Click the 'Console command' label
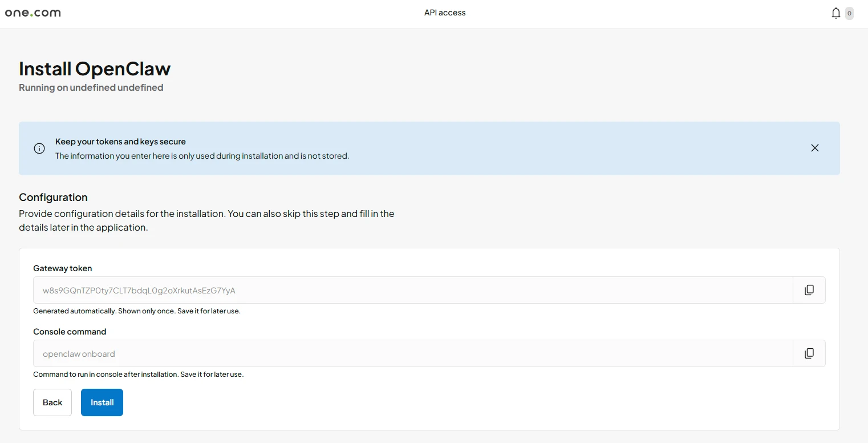The image size is (868, 443). click(70, 332)
